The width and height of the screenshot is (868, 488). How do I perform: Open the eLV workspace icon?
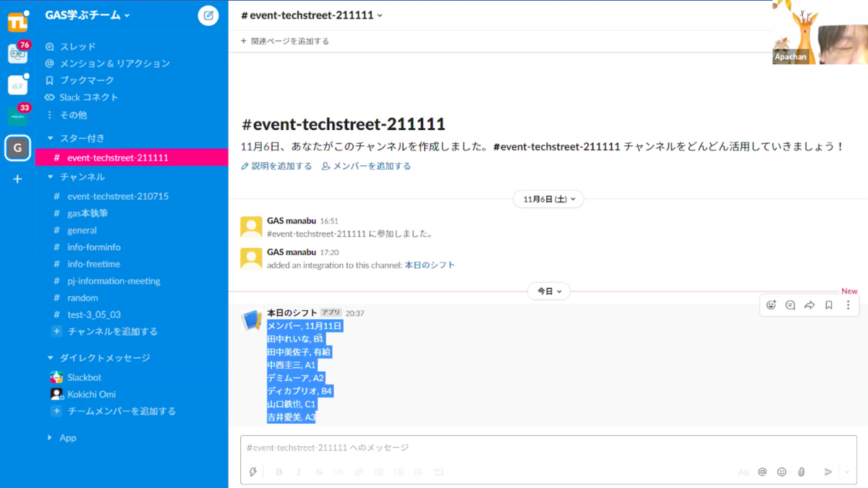(x=17, y=85)
